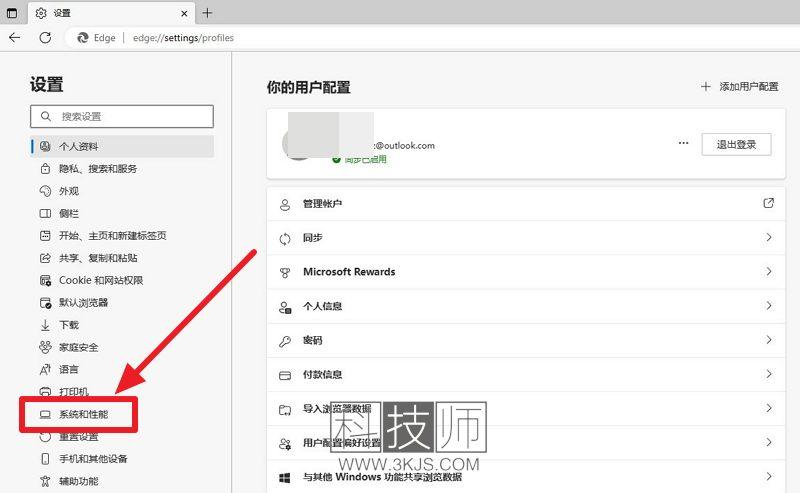Click the external link icon on 管理帐户
Screen dimensions: 800x493
pyautogui.click(x=768, y=203)
